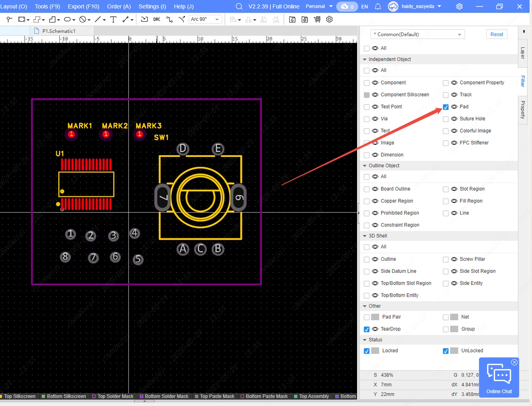Click the Dimension measurement tool
Image resolution: width=532 pixels, height=406 pixels.
click(125, 20)
